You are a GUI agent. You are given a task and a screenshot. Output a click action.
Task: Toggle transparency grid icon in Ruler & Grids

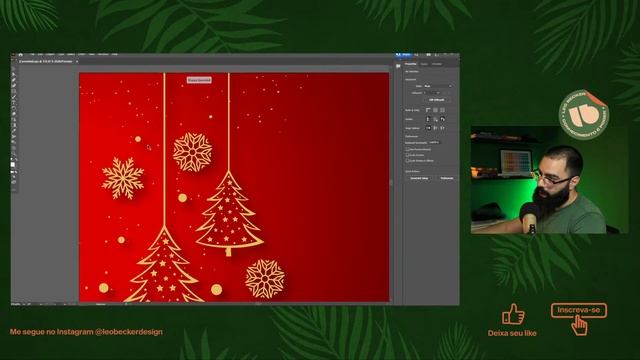pyautogui.click(x=442, y=110)
